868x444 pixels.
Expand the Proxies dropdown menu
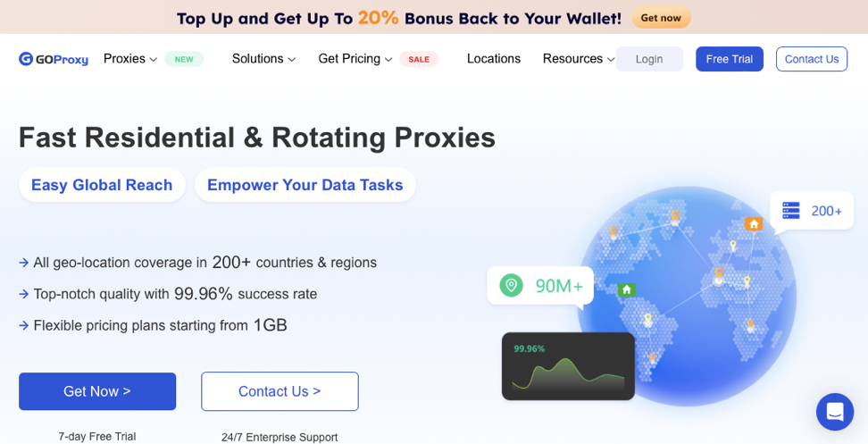130,59
